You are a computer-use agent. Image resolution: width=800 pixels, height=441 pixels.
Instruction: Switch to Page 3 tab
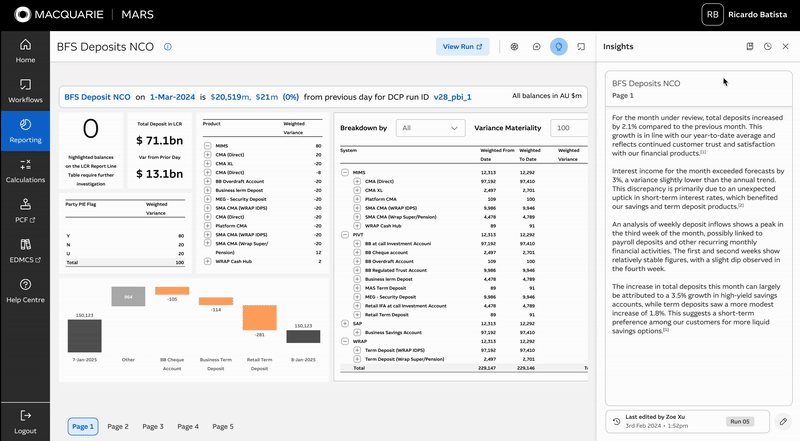coord(153,427)
